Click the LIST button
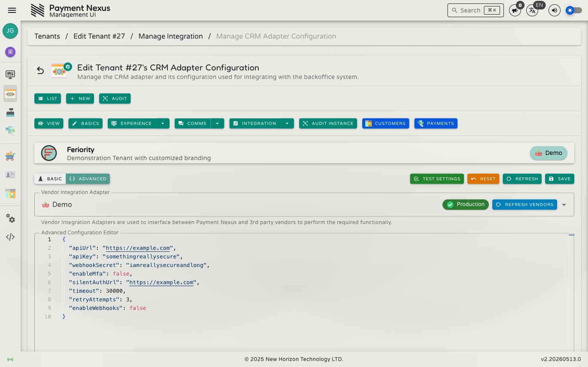Image resolution: width=588 pixels, height=367 pixels. click(x=48, y=99)
